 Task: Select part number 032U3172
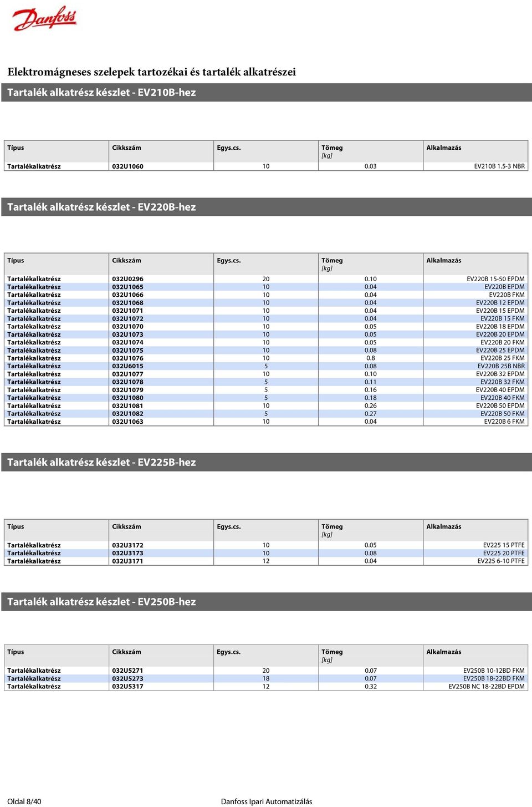127,545
